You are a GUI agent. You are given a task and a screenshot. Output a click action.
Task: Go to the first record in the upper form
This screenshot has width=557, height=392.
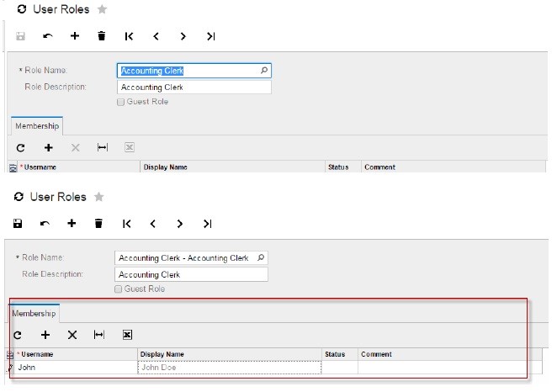129,36
